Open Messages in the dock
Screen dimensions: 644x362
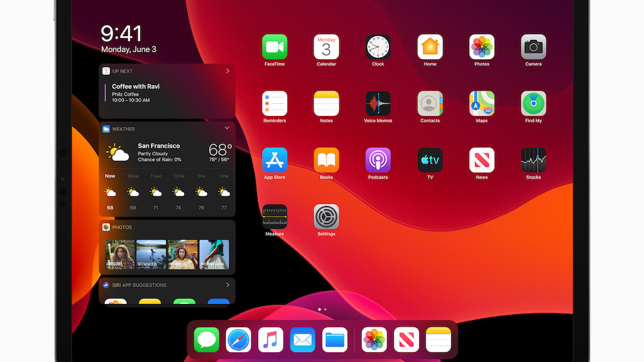206,340
